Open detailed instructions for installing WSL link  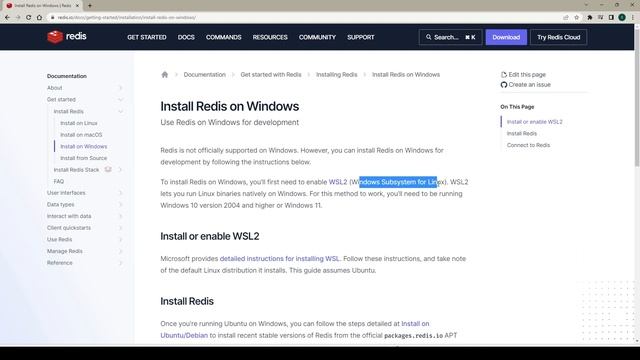tap(280, 259)
